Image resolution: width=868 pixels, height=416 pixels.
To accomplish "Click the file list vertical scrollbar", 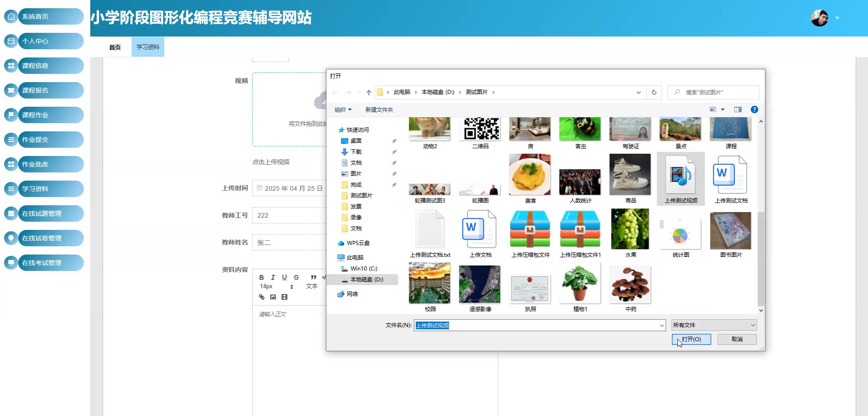I will click(760, 258).
